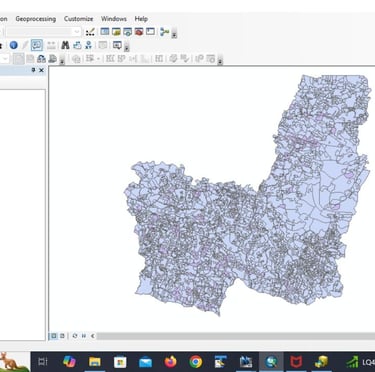
Task: Open the Catalog window icon
Action: [116, 32]
